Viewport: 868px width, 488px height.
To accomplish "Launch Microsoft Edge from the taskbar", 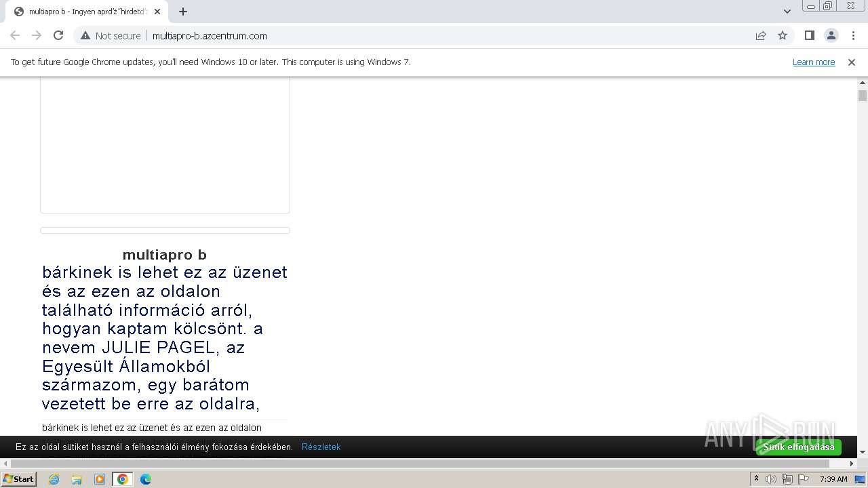I will [146, 479].
